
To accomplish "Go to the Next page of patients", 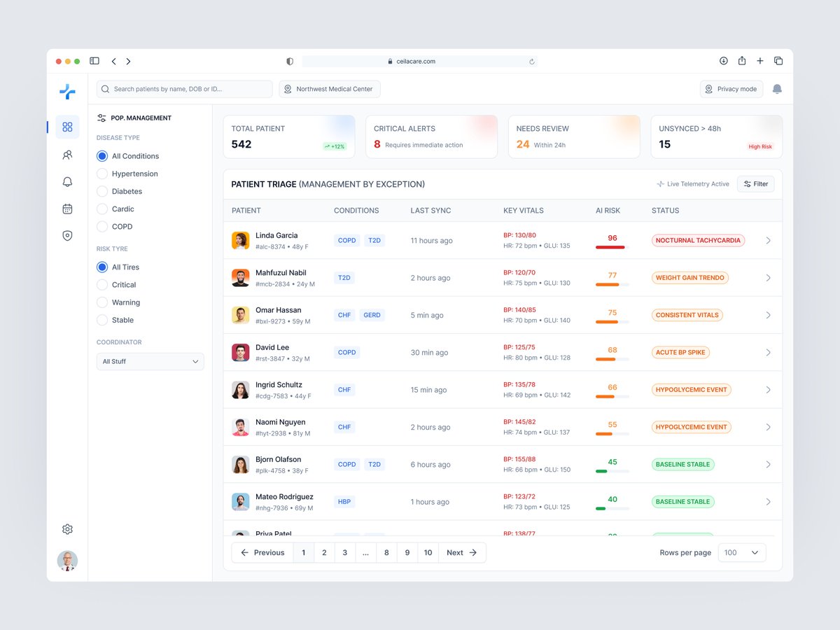I will pyautogui.click(x=461, y=552).
